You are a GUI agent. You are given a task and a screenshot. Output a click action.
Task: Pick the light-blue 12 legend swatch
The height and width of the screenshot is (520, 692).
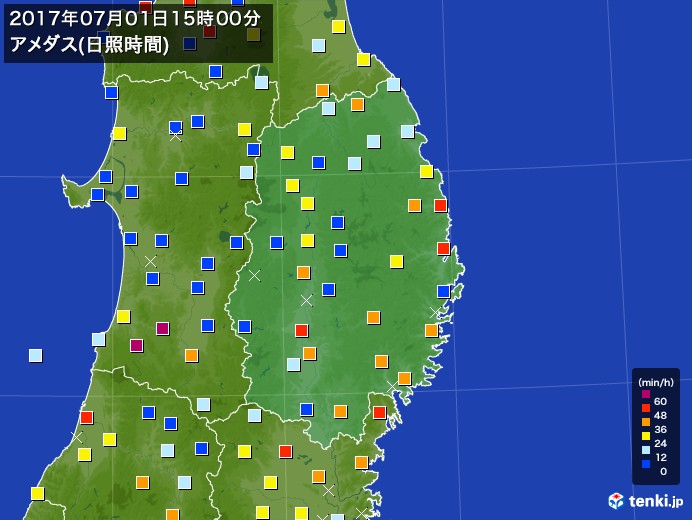point(646,450)
